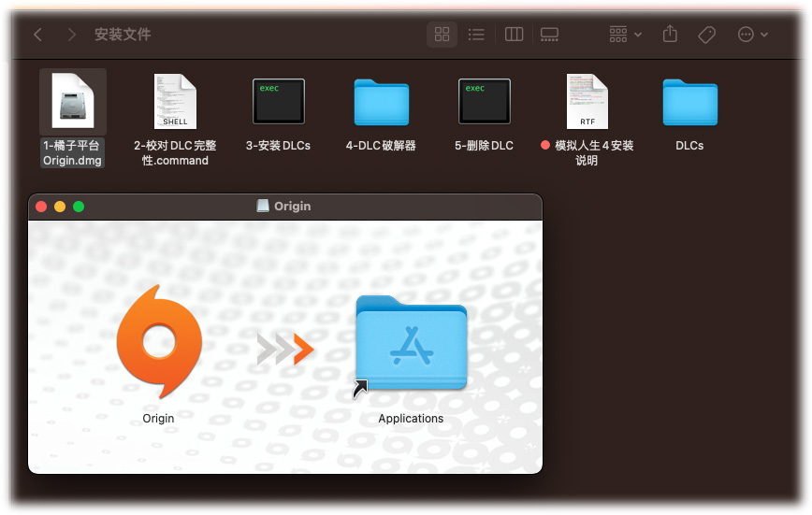Click the DLCs folder name label
Viewport: 812px width, 515px height.
point(689,146)
